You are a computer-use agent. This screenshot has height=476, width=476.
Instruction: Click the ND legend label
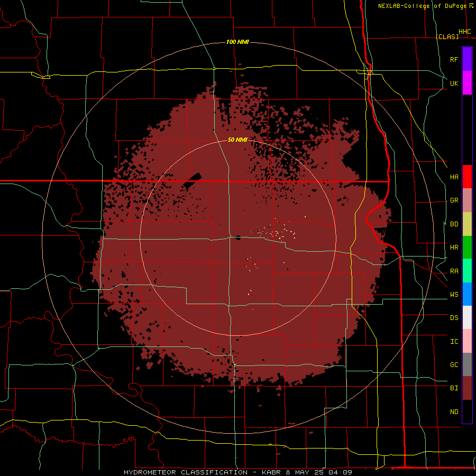pos(454,412)
